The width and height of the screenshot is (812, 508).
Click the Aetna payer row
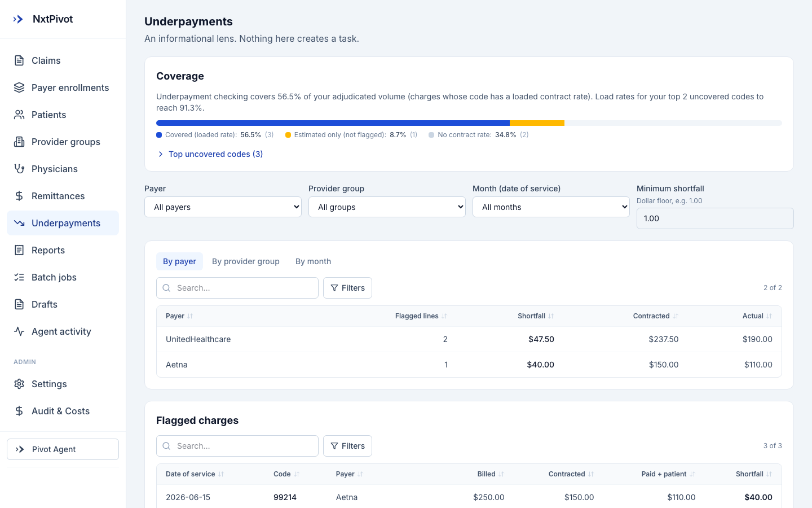tap(469, 365)
